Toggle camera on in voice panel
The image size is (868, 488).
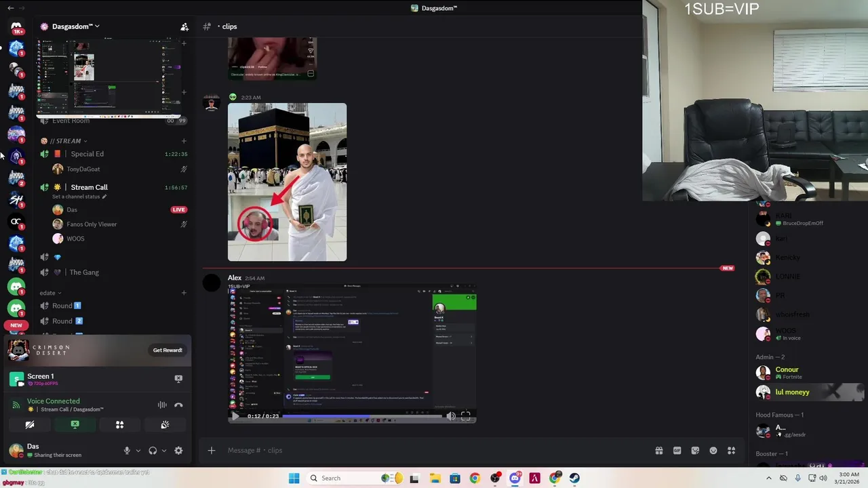point(30,425)
